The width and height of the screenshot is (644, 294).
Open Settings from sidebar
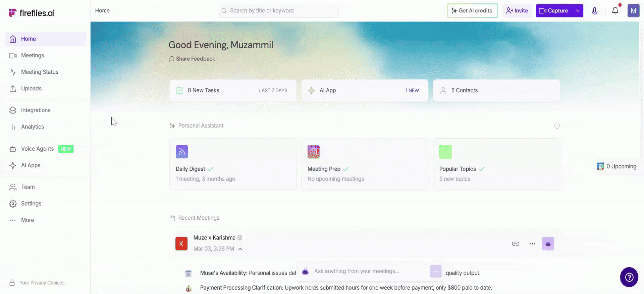point(46,204)
